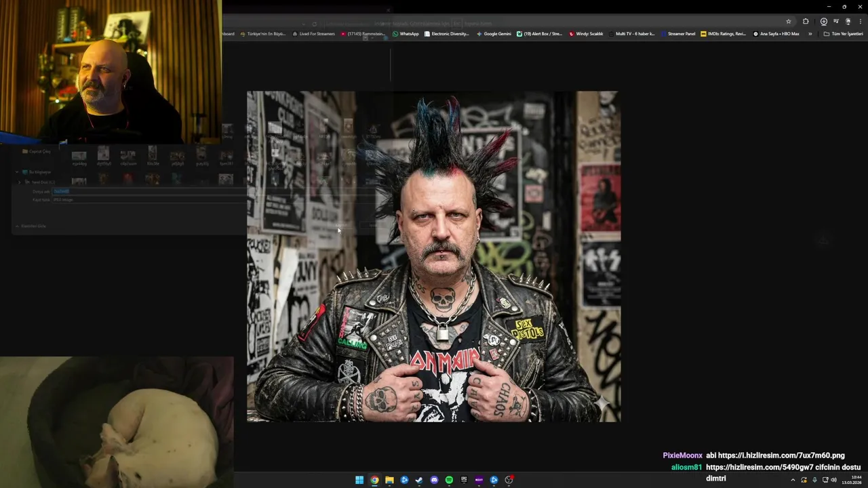The width and height of the screenshot is (868, 488).
Task: Open the Chrome three-dot menu
Action: [x=860, y=22]
